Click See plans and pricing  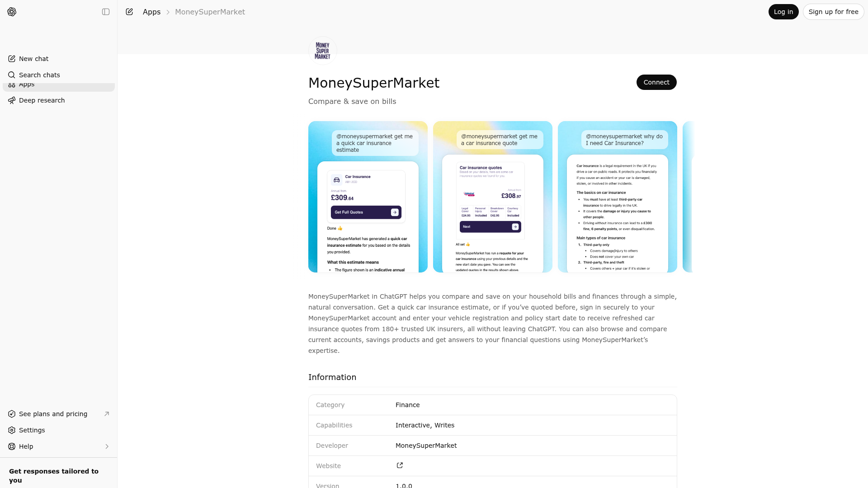pyautogui.click(x=53, y=414)
